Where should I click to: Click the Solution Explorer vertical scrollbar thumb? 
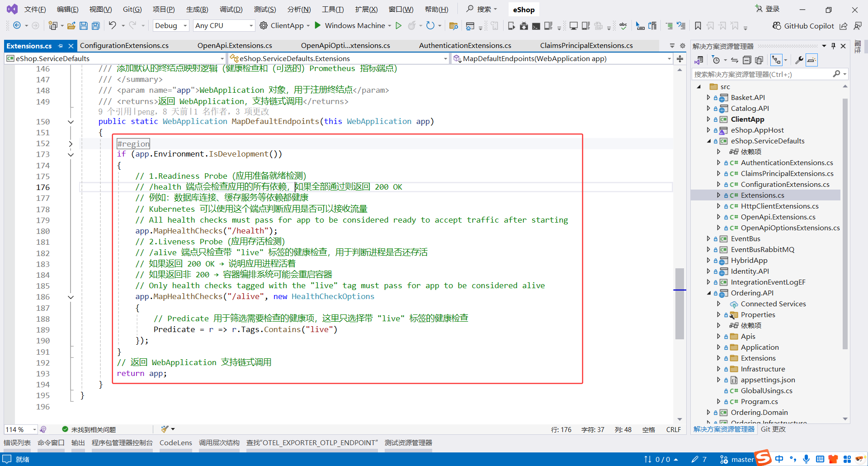(845, 224)
